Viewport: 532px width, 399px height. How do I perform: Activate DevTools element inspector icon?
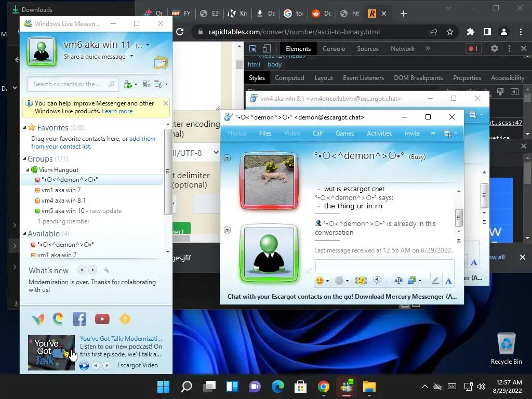click(252, 48)
